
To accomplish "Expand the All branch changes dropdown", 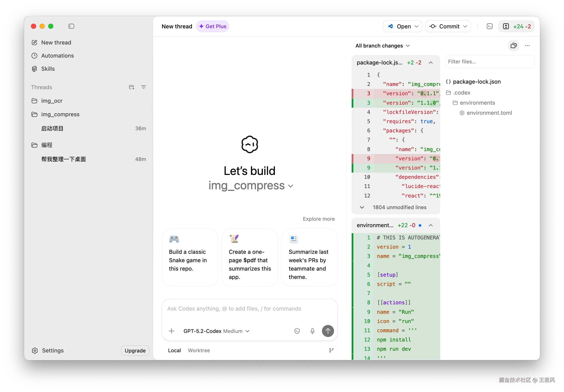I will pyautogui.click(x=382, y=46).
